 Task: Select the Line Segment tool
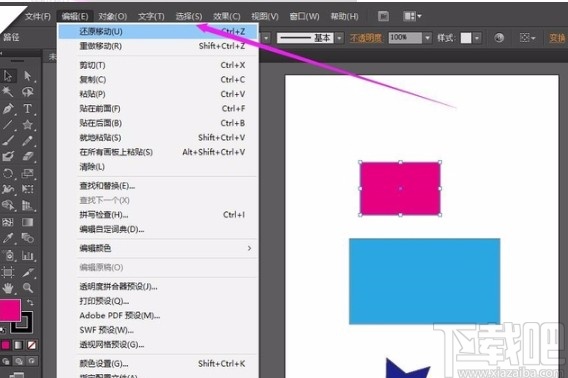click(x=8, y=125)
